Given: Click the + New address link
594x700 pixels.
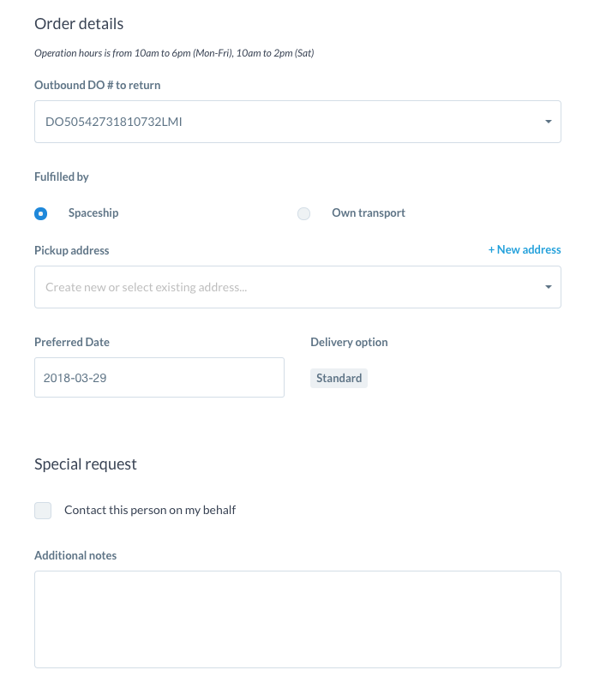Looking at the screenshot, I should 525,249.
